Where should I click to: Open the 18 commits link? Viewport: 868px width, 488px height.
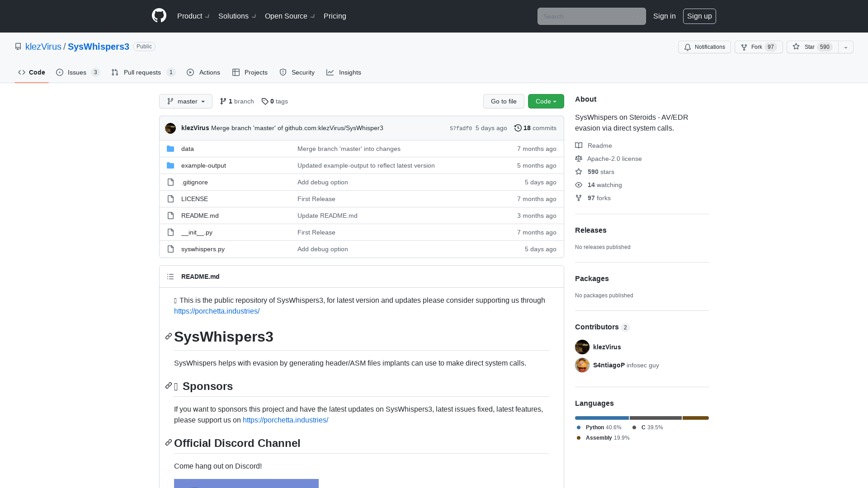(535, 128)
